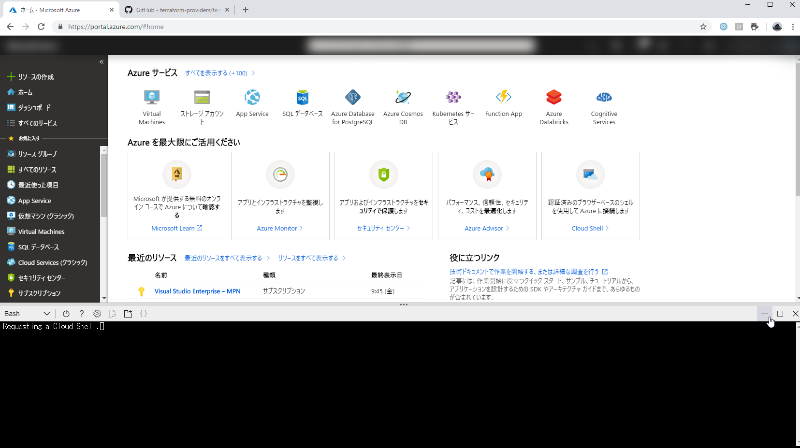Collapse the left sidebar menu
800x448 pixels.
[x=101, y=62]
